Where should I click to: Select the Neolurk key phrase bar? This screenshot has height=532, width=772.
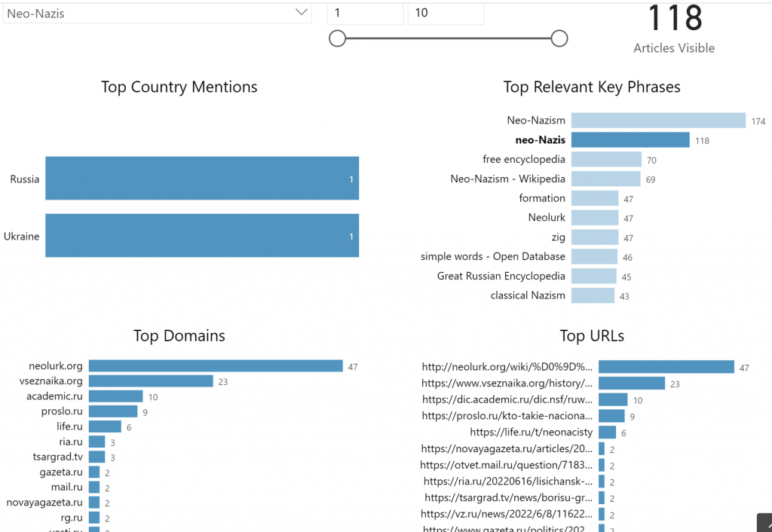pos(595,218)
